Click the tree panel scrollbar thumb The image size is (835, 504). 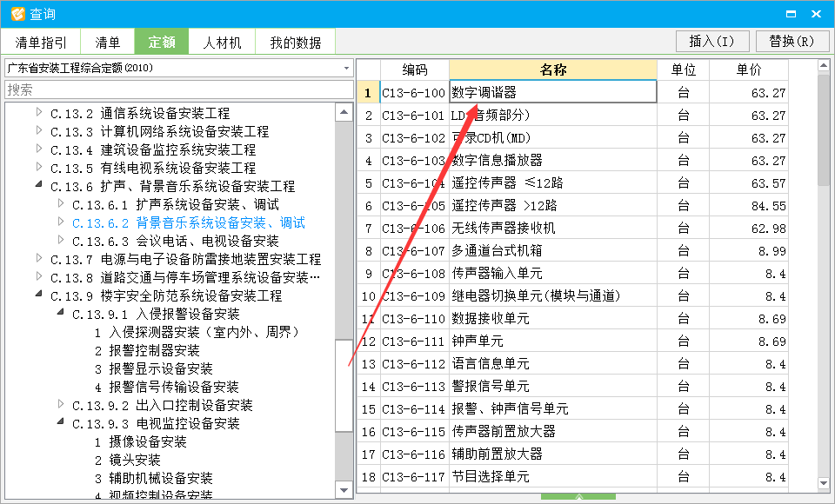point(344,386)
